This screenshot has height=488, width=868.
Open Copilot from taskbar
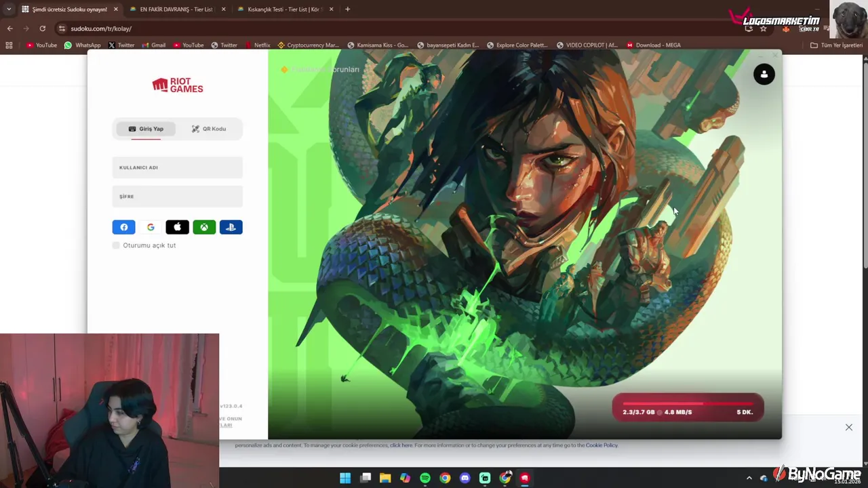click(x=405, y=478)
